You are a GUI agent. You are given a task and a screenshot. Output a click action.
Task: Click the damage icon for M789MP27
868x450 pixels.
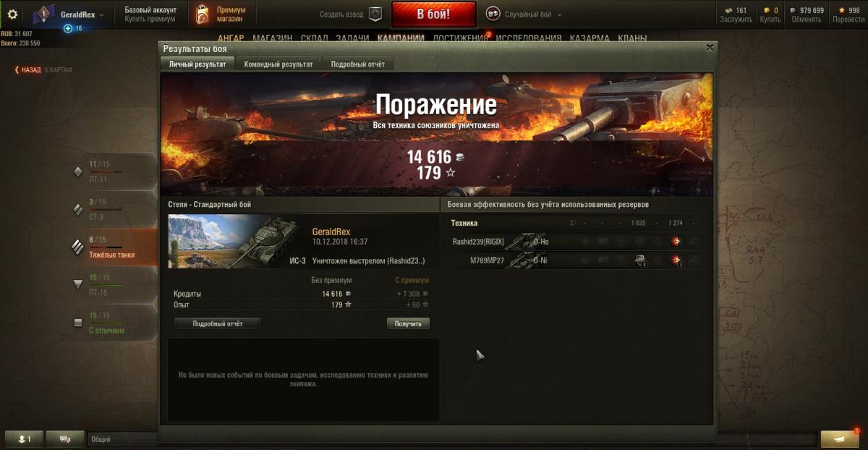click(x=676, y=260)
